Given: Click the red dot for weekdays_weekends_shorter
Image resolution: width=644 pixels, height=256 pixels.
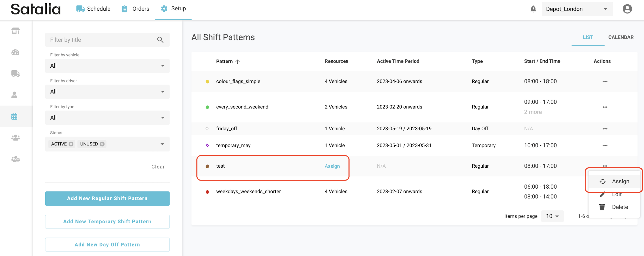Looking at the screenshot, I should click(207, 192).
